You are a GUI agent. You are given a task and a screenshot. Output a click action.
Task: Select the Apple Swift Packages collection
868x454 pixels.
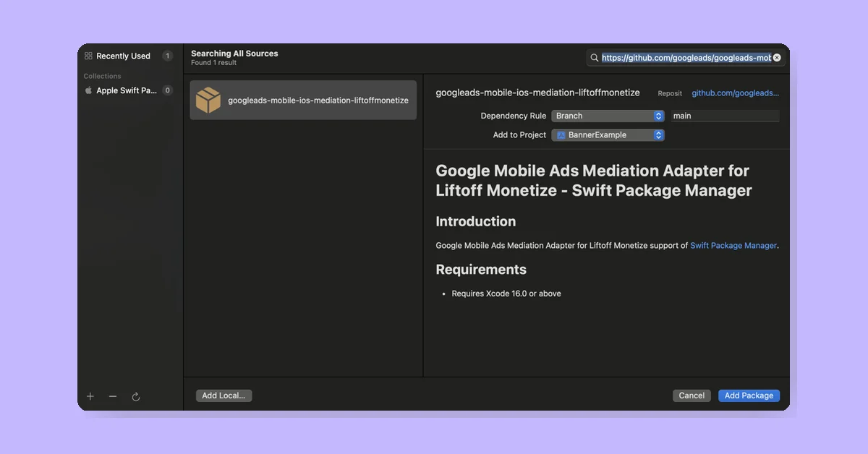tap(128, 90)
